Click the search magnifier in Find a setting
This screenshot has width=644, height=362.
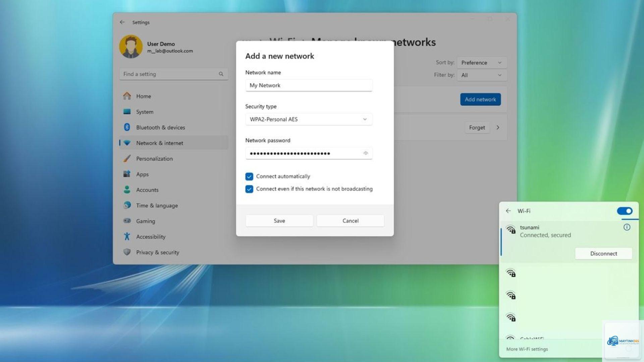click(x=221, y=74)
